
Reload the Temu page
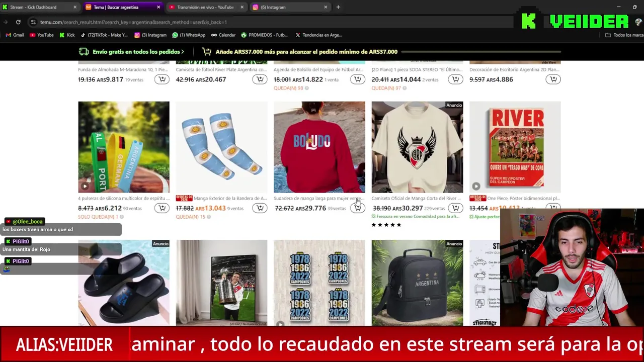point(18,22)
